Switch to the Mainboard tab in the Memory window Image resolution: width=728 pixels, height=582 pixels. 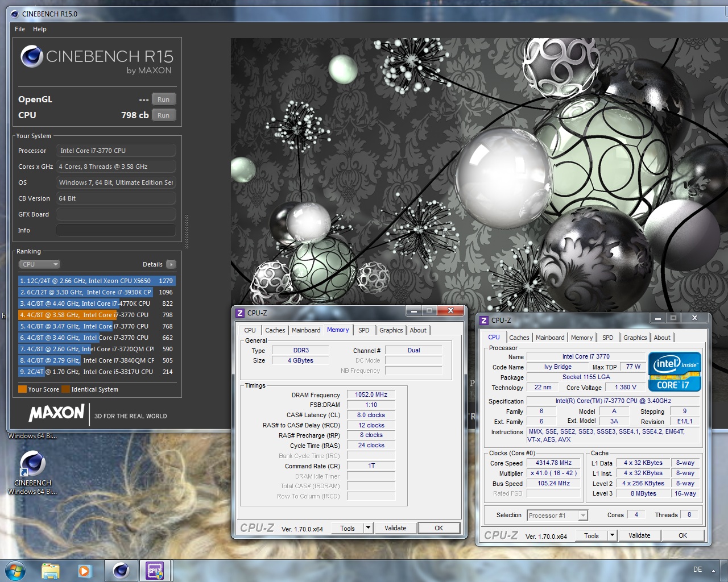tap(306, 330)
